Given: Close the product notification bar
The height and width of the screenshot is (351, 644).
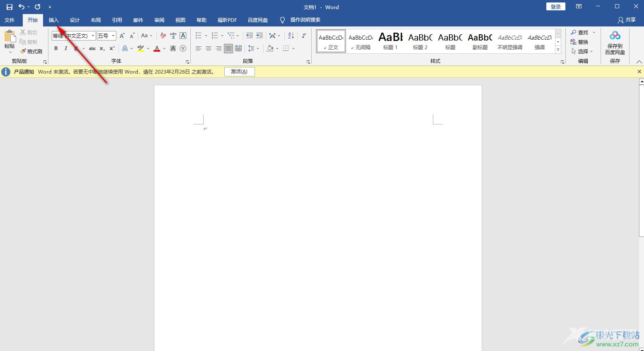Looking at the screenshot, I should coord(639,72).
